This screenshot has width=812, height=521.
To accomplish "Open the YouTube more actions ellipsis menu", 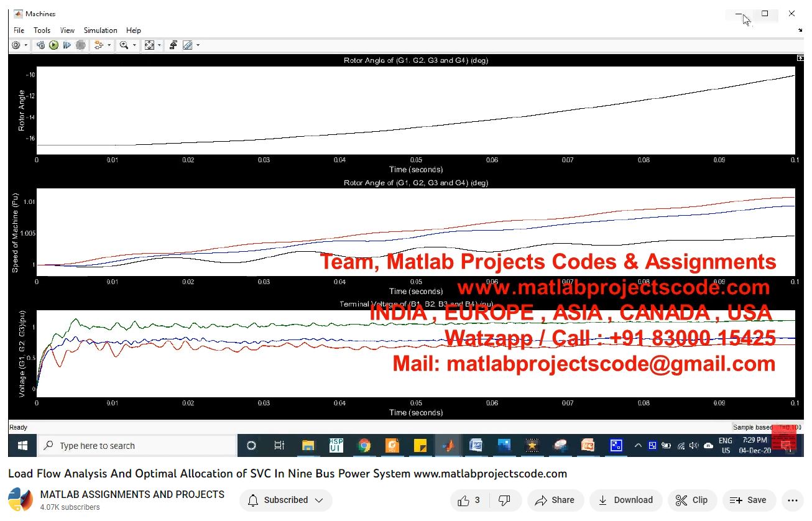I will point(791,500).
